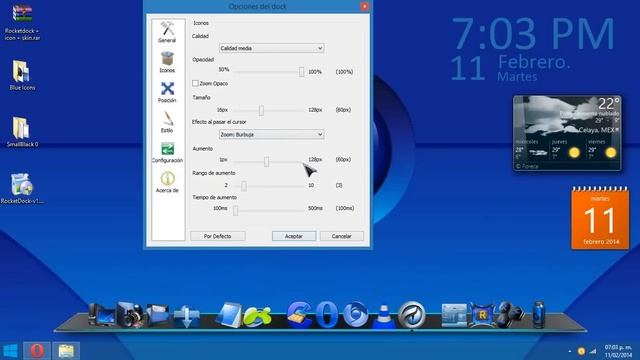Select the Rocketdock + icon + skin.rar file
Screen dimensions: 640x360
pyautogui.click(x=22, y=23)
